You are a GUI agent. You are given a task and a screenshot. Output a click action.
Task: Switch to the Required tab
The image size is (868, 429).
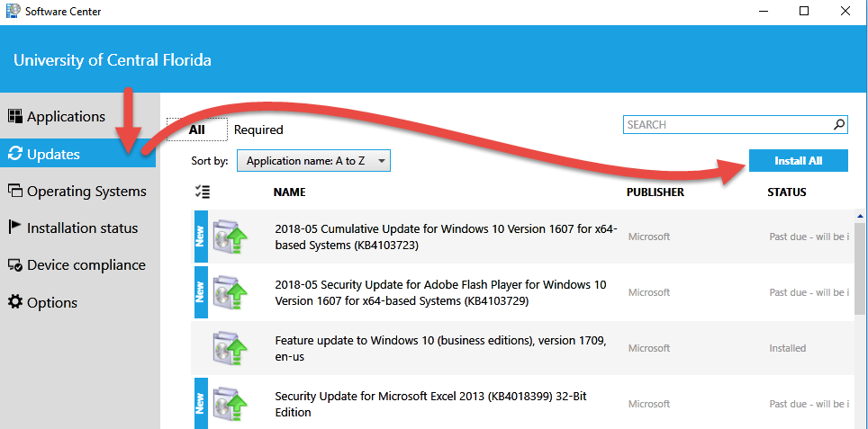258,130
